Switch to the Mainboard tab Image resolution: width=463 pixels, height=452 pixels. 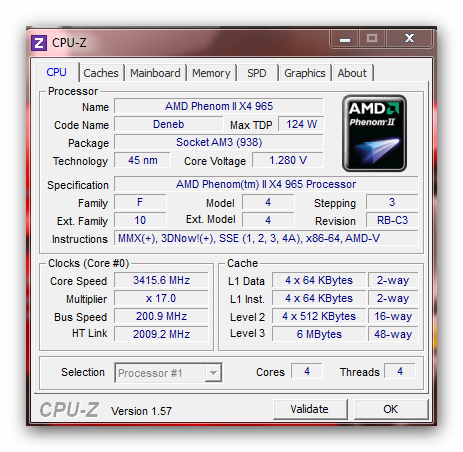click(155, 73)
